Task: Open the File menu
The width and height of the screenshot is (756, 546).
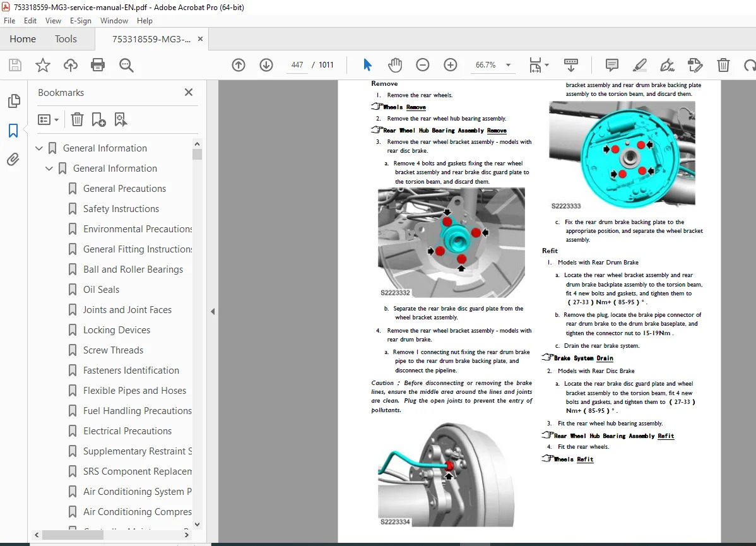Action: click(9, 21)
